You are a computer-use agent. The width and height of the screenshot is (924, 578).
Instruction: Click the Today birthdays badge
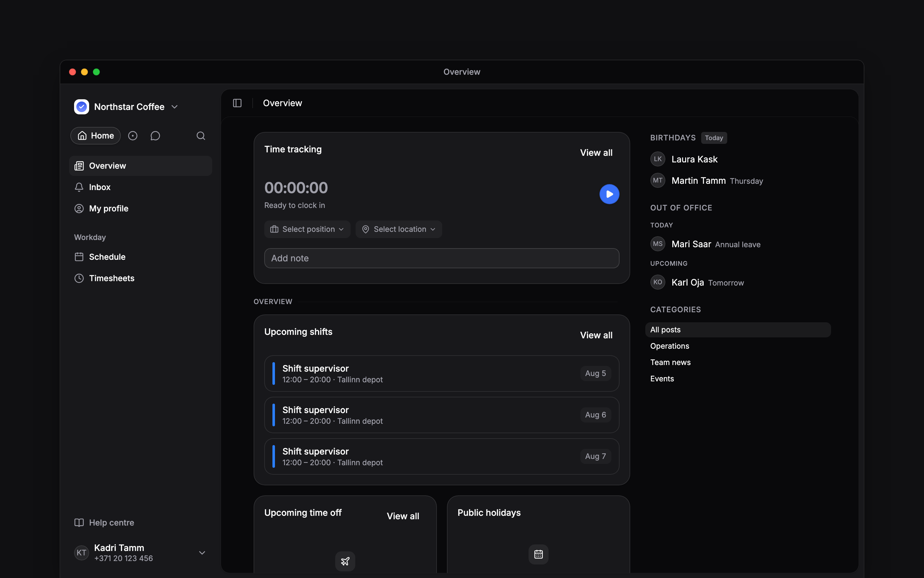(714, 138)
